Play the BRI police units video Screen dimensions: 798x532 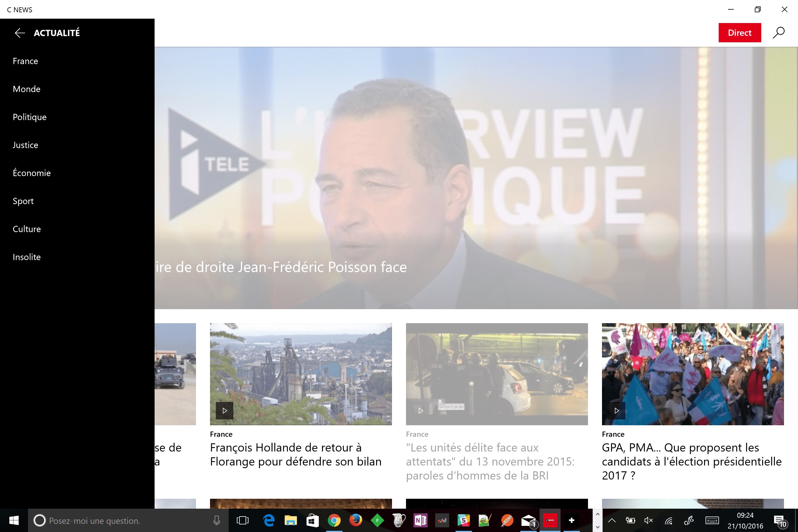point(420,411)
